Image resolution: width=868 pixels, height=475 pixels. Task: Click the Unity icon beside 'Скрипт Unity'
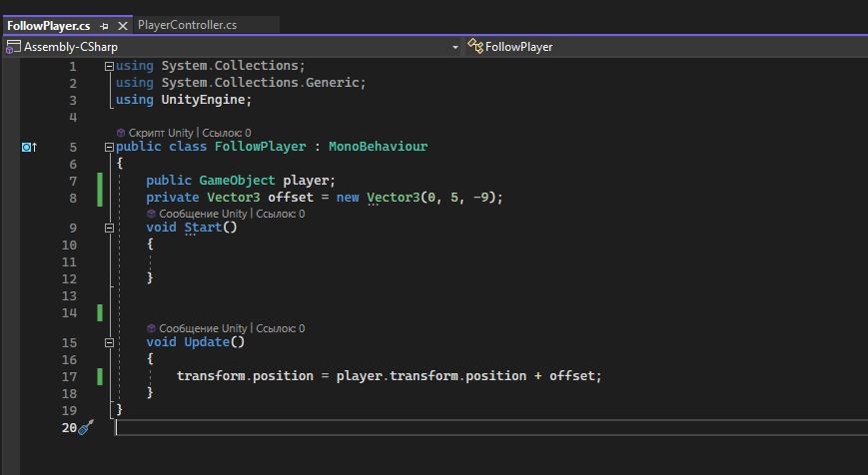point(121,133)
